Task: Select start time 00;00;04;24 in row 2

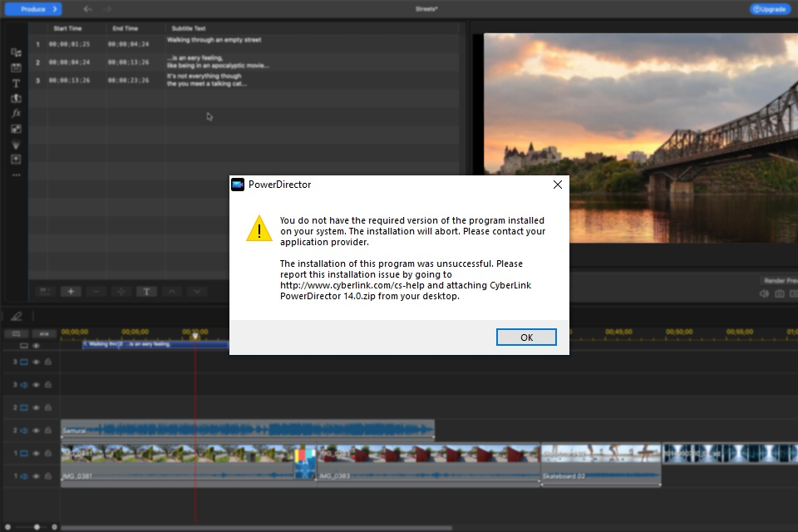Action: tap(69, 62)
